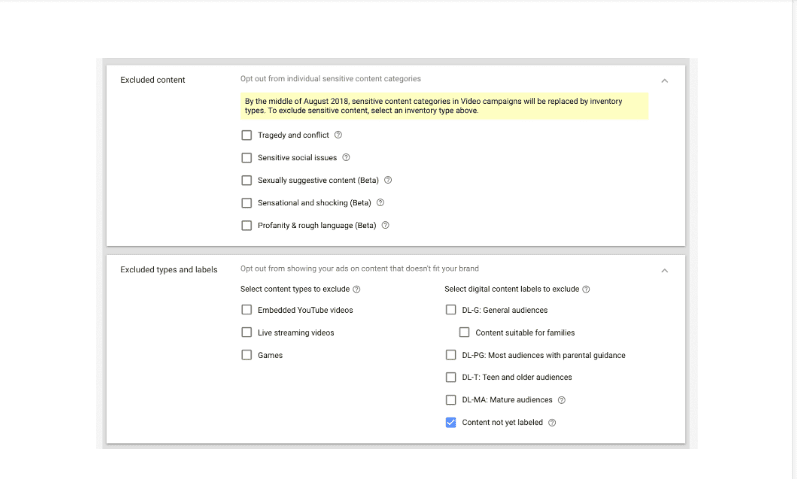Open help for Sensational and shocking (Beta)

pyautogui.click(x=381, y=203)
